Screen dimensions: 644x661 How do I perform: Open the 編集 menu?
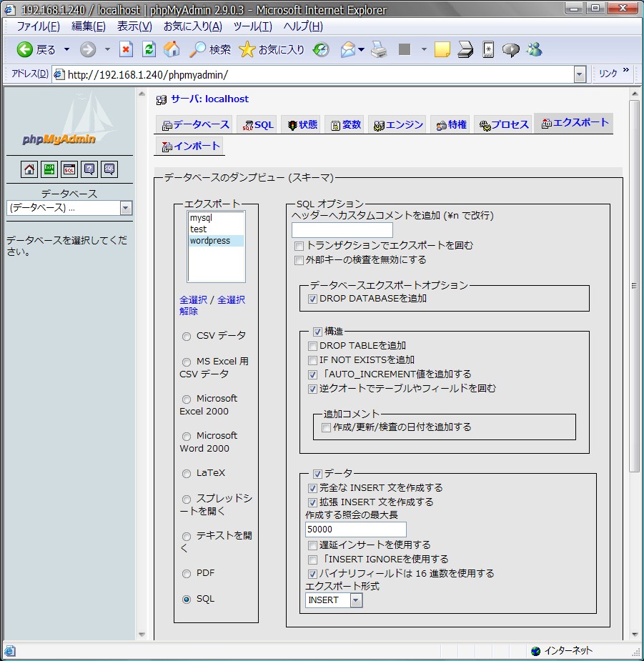pyautogui.click(x=88, y=26)
